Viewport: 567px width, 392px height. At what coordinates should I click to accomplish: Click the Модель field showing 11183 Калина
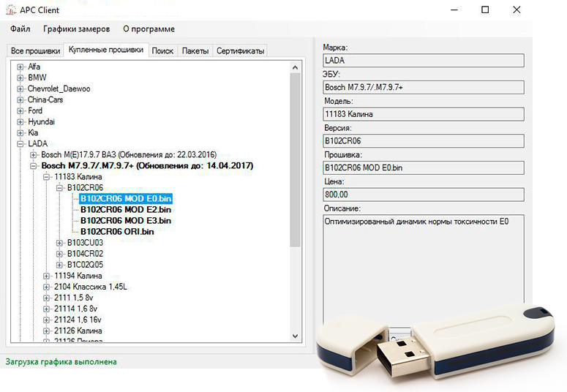(423, 114)
